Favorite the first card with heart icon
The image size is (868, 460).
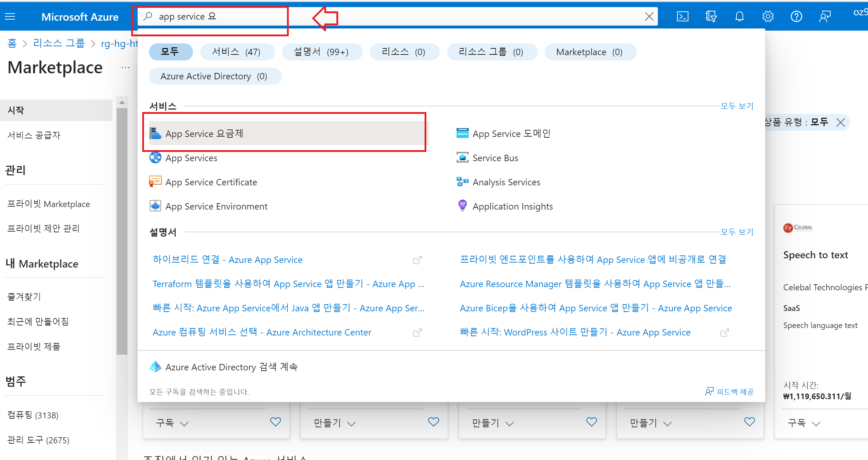coord(276,422)
